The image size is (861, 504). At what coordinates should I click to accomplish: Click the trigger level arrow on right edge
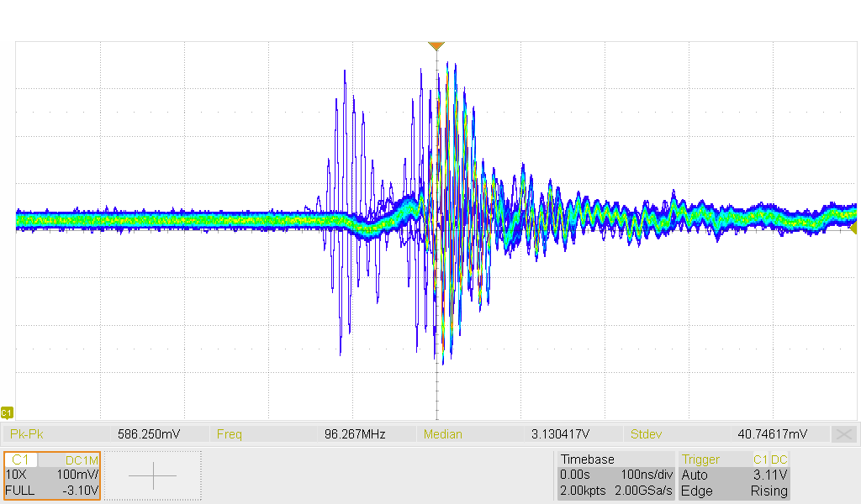coord(855,228)
